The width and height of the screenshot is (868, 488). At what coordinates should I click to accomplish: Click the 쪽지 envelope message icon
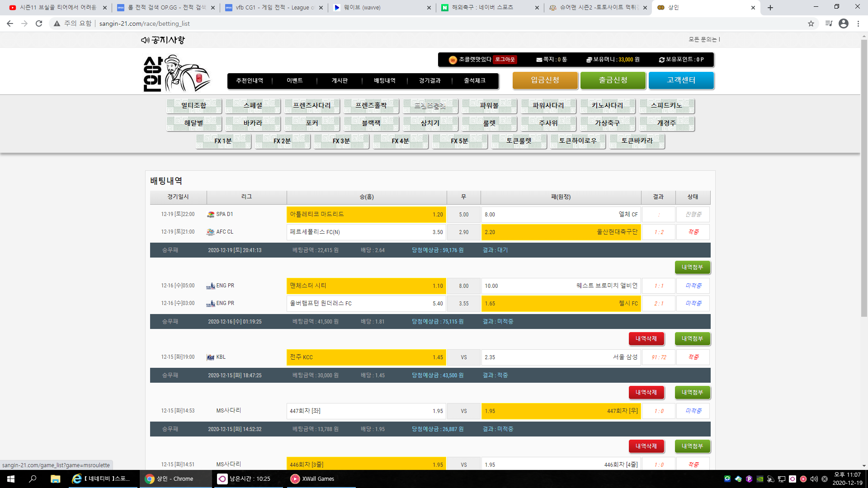click(x=539, y=60)
